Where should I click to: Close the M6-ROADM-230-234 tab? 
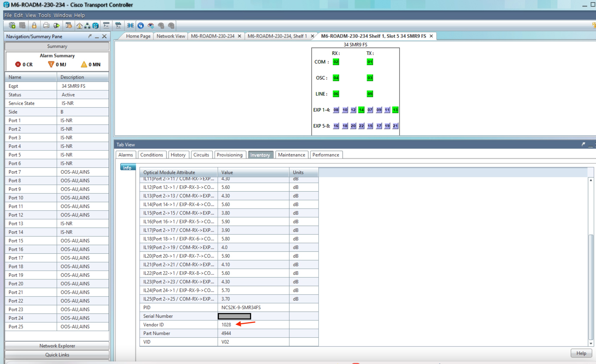click(240, 36)
